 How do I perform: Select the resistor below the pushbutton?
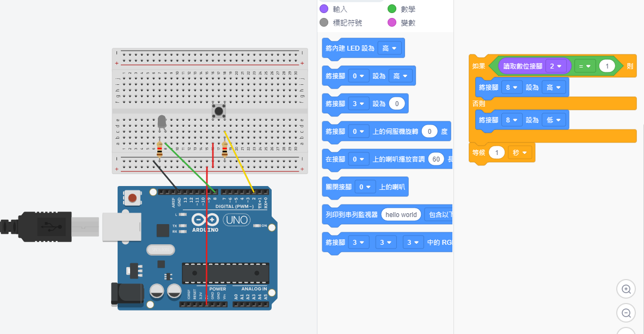pos(224,149)
